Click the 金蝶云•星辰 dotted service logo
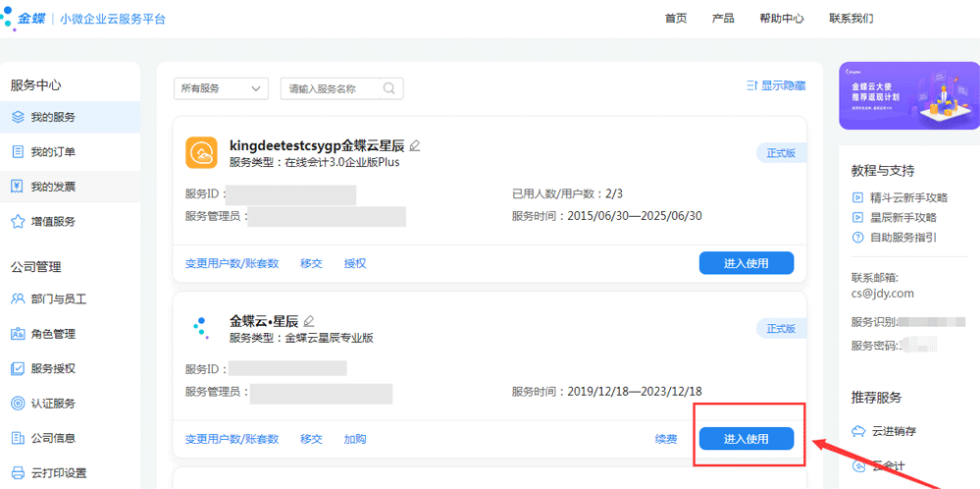980x489 pixels. click(x=200, y=328)
